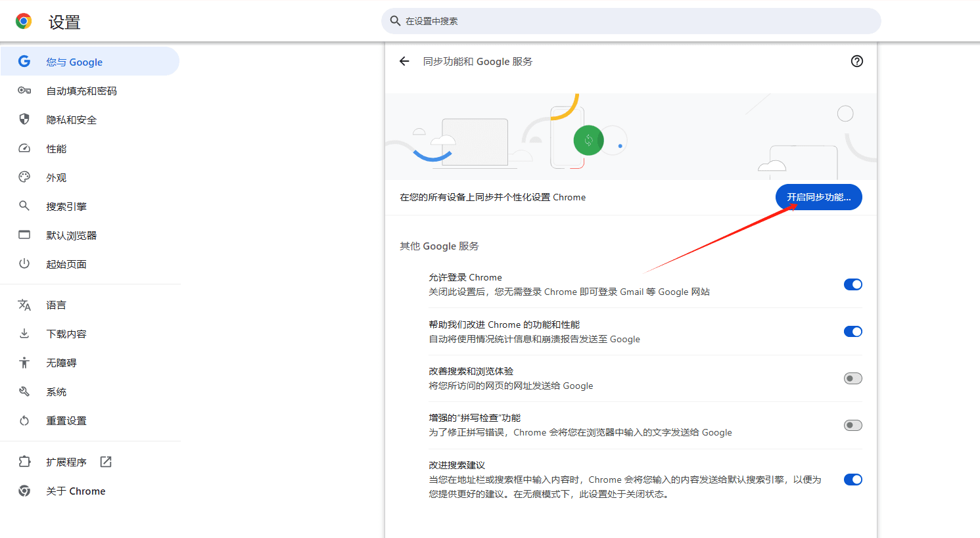Click the reset icon for 重置设置
The width and height of the screenshot is (980, 538).
pyautogui.click(x=24, y=420)
